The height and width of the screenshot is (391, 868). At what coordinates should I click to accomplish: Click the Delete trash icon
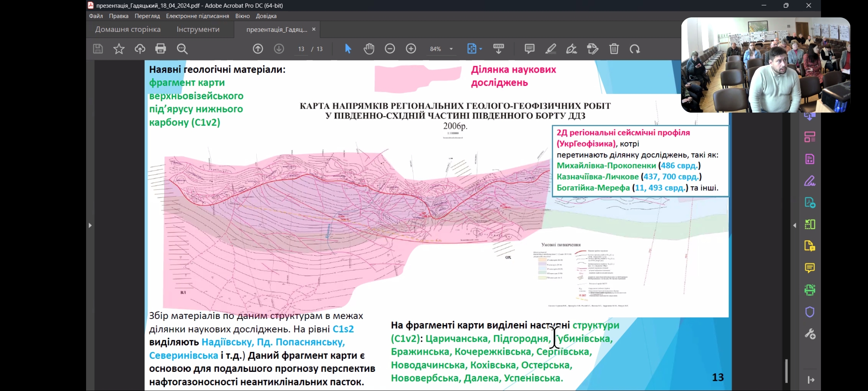[x=614, y=49]
